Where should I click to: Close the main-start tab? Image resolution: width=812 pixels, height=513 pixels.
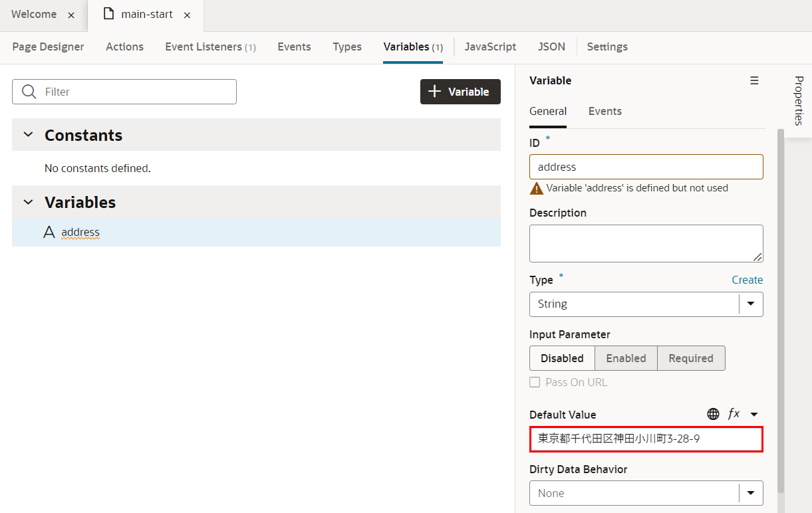[x=188, y=15]
